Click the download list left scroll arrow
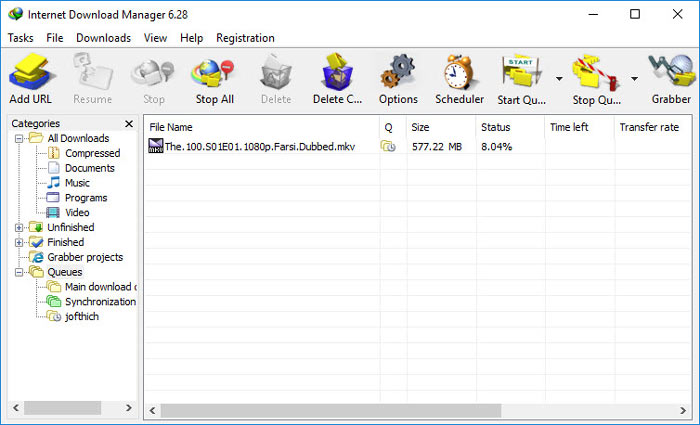 [152, 410]
